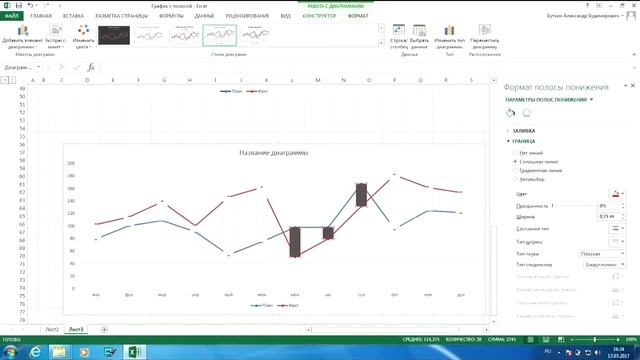Switch to the ФОРМАТ (Format) tab
Screen dimensions: 640x360
(358, 16)
